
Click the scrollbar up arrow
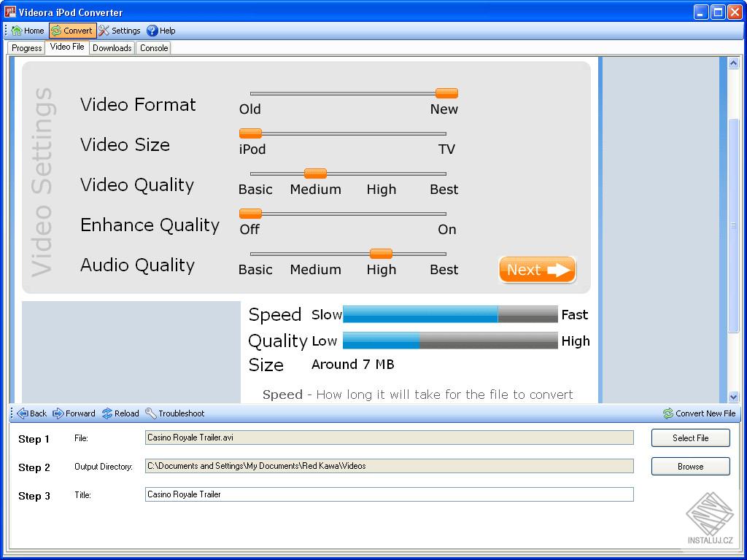tap(734, 63)
